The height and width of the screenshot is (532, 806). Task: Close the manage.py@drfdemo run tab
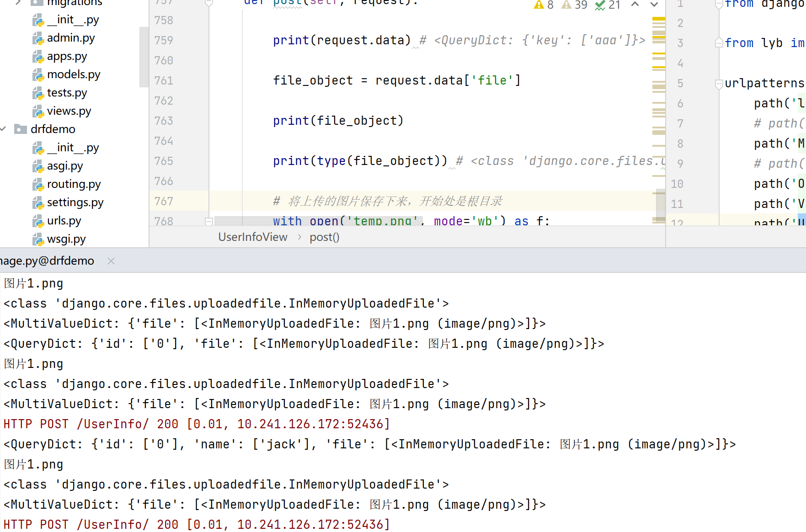111,261
